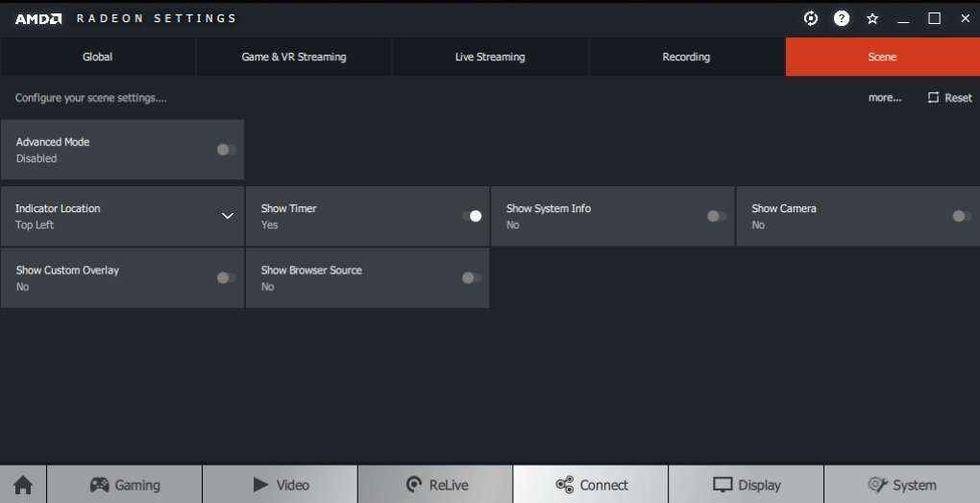
Task: Switch to the Global tab
Action: coord(97,57)
